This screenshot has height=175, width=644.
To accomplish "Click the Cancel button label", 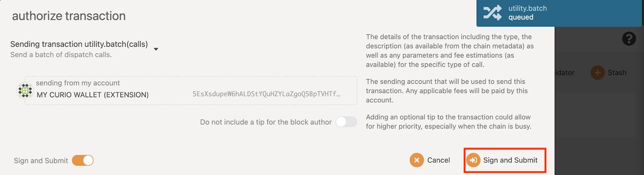I will point(438,160).
